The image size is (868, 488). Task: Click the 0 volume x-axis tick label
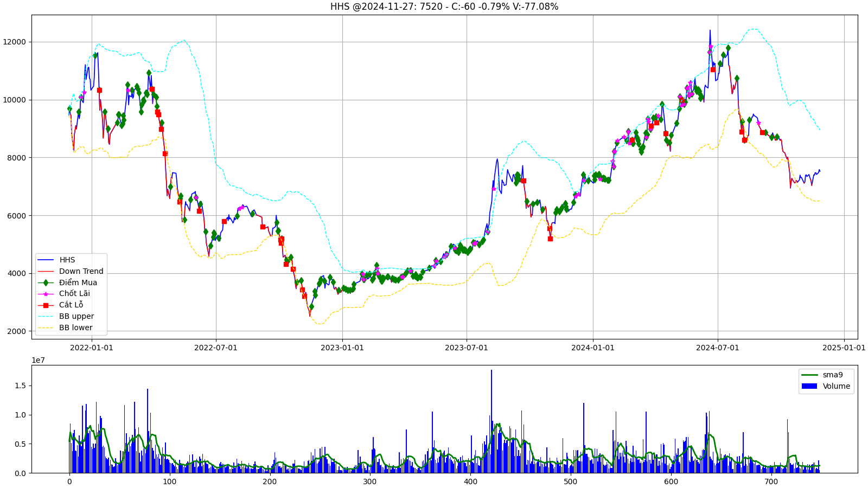[69, 481]
